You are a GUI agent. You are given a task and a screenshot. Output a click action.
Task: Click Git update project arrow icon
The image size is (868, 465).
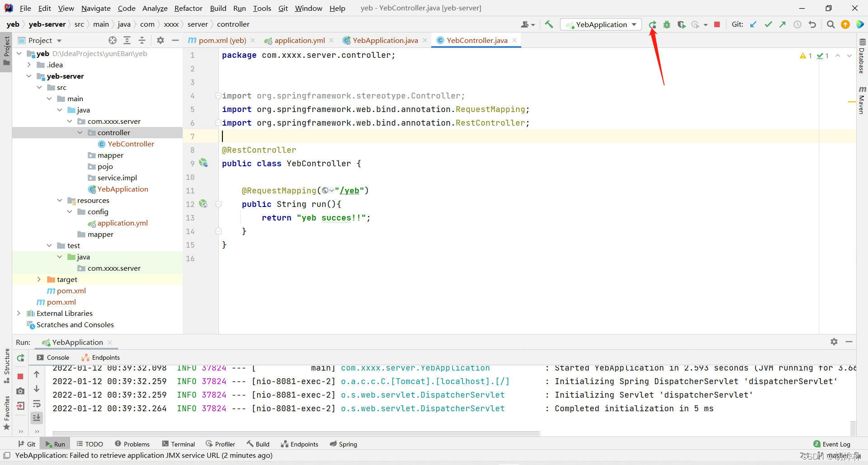[x=753, y=24]
